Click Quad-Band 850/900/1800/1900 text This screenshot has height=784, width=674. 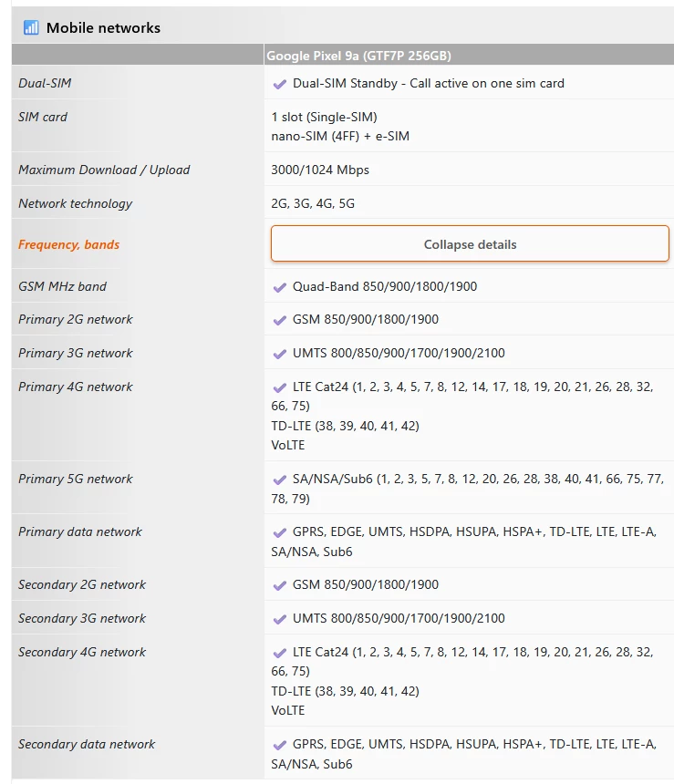point(385,286)
